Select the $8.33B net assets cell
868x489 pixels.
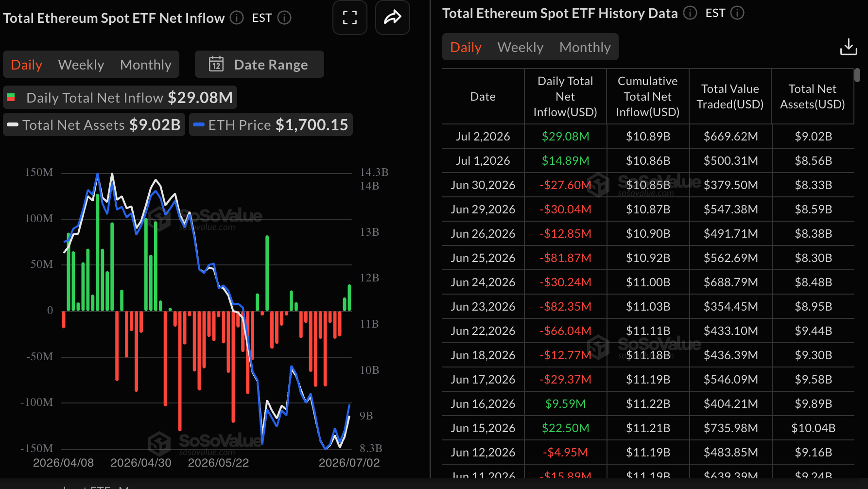(x=813, y=185)
